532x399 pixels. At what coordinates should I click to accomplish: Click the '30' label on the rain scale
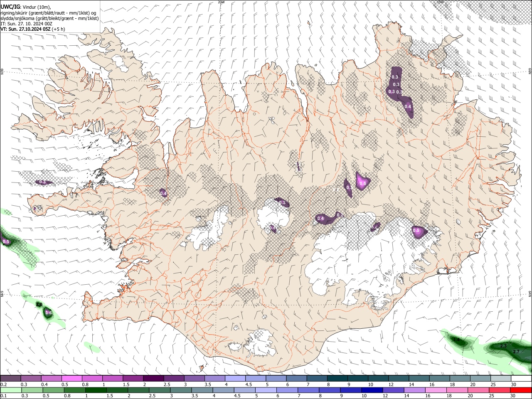point(514,396)
